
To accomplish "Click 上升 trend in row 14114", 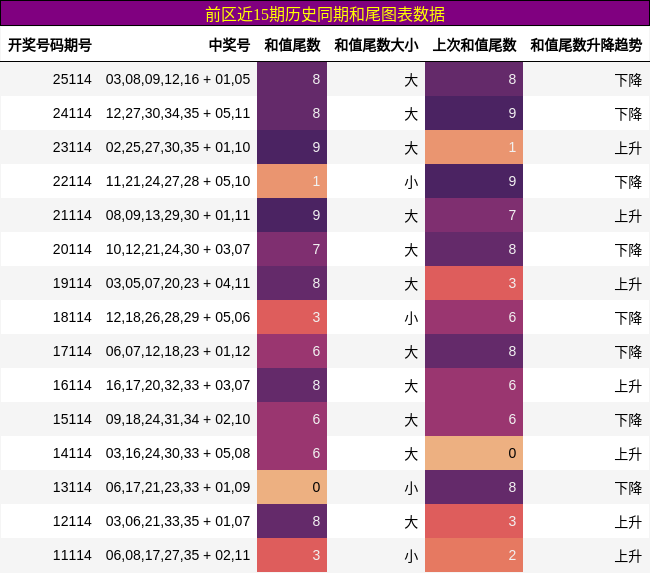I will 628,454.
